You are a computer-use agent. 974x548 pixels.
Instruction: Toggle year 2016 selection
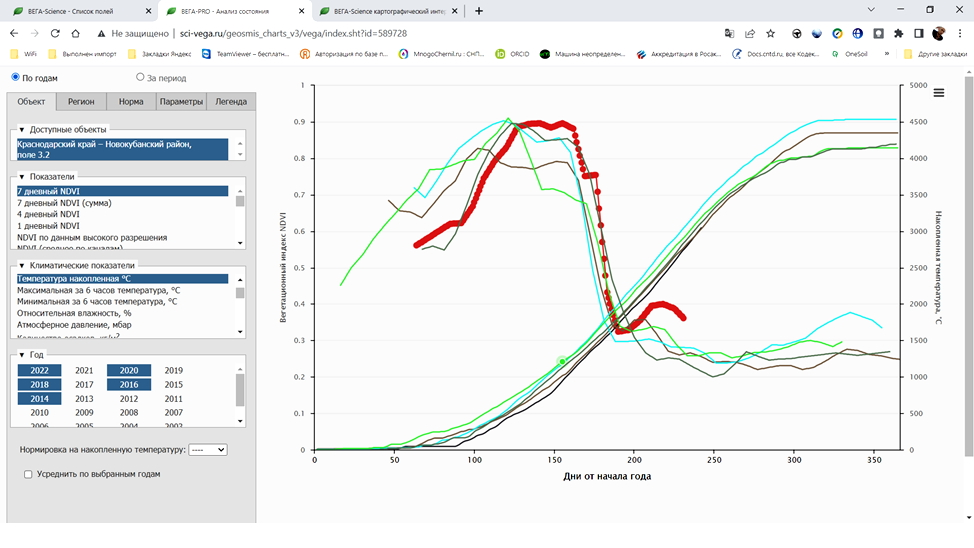pyautogui.click(x=129, y=385)
